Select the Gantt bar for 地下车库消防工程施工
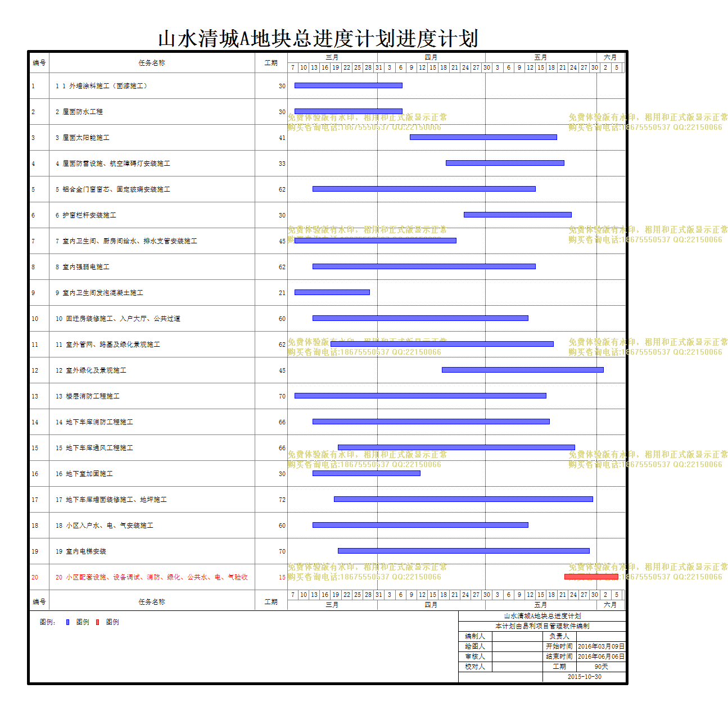728x711 pixels. [431, 422]
